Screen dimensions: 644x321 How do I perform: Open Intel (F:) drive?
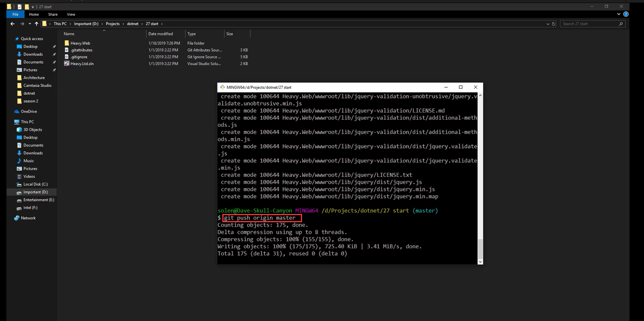30,208
